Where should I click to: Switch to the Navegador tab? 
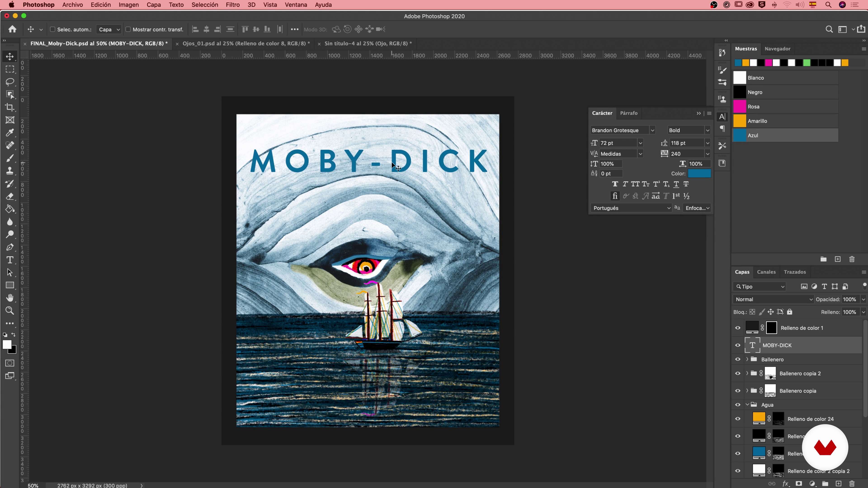click(x=777, y=49)
